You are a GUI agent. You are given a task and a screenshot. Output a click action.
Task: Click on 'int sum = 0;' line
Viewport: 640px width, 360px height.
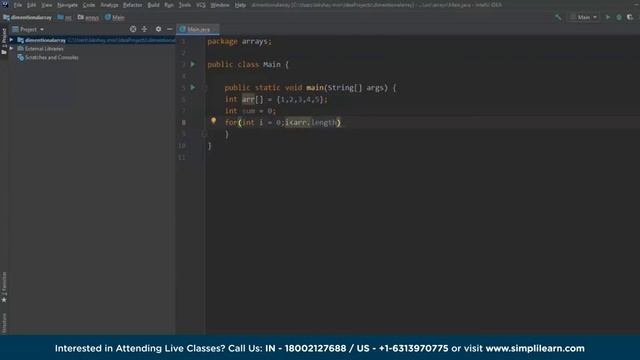point(250,111)
